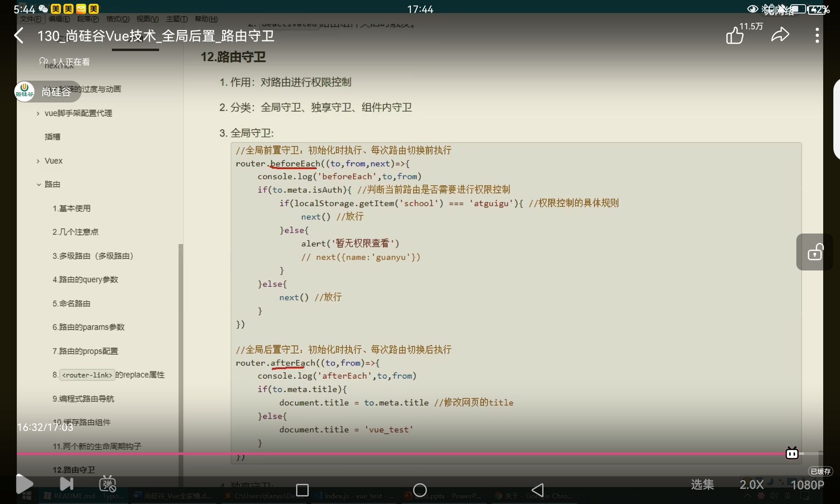The width and height of the screenshot is (840, 504).
Task: Change the 1080P video quality
Action: coord(807,485)
